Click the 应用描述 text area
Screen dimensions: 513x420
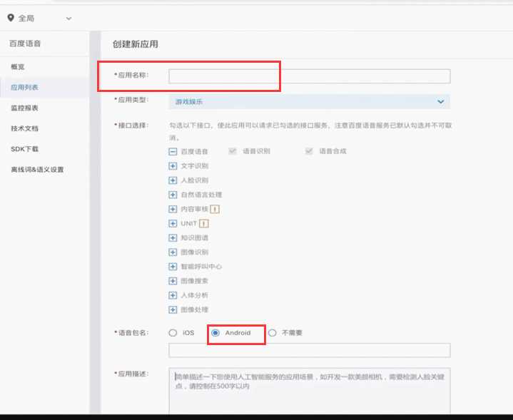point(310,391)
